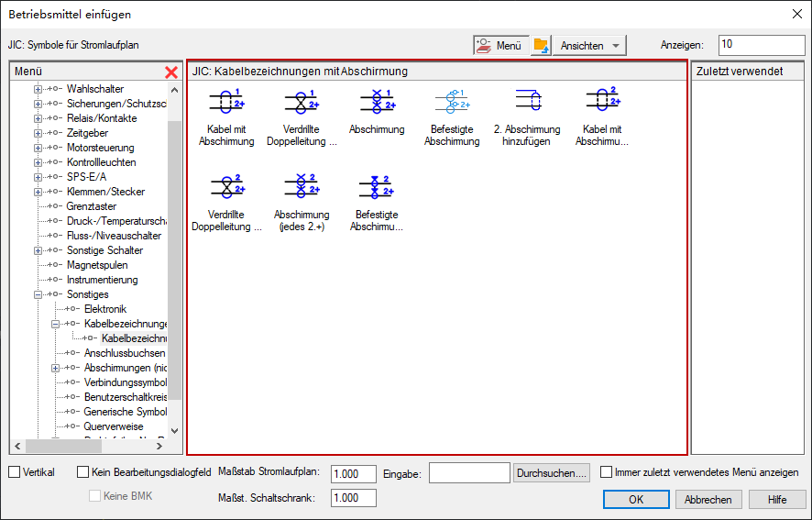Click Durchsuchen... button
Viewport: 812px width, 520px height.
(552, 473)
